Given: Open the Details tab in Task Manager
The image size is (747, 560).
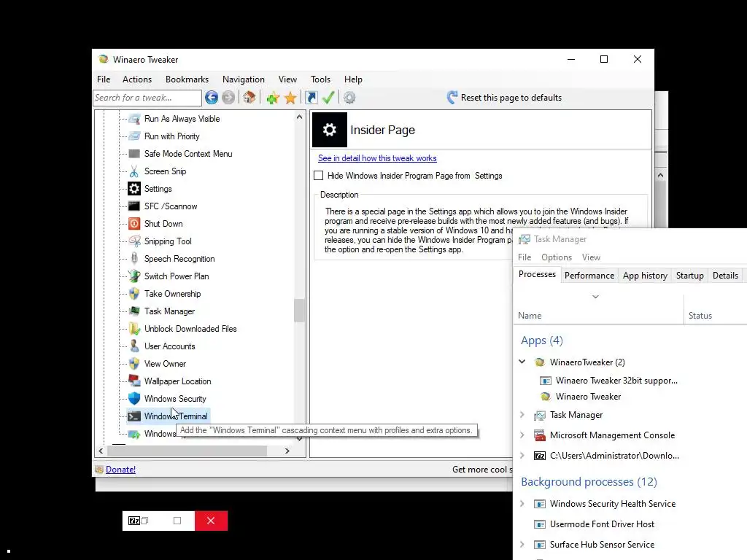Looking at the screenshot, I should pos(725,276).
